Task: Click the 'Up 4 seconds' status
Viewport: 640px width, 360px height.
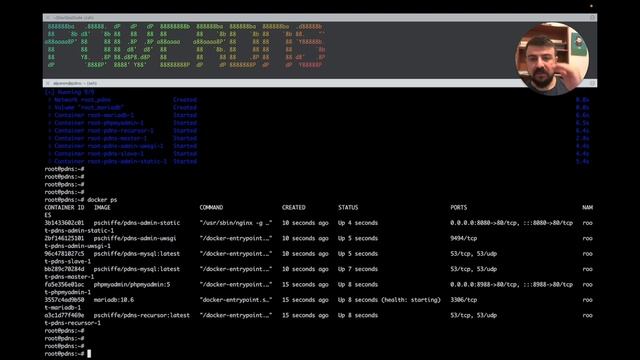Action: coord(358,223)
